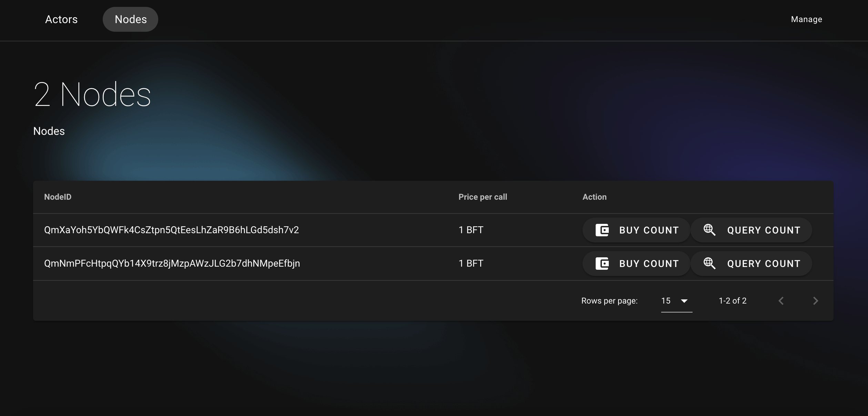
Task: Open the Actors tab
Action: point(61,19)
